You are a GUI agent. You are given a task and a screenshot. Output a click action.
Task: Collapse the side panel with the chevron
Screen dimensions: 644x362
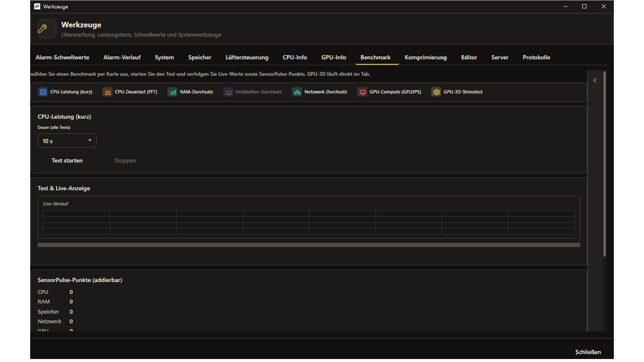595,80
